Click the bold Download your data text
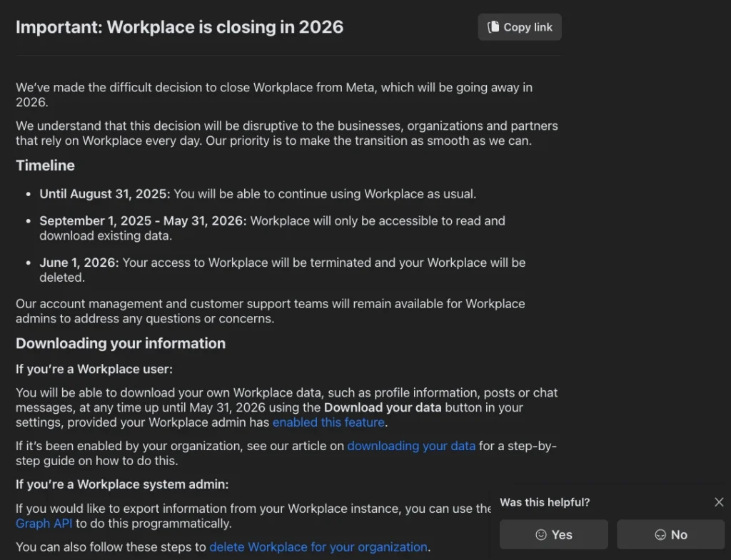This screenshot has height=560, width=731. [383, 407]
